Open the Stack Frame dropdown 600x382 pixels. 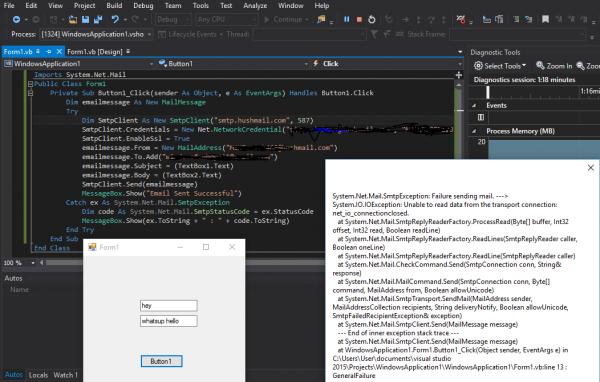[x=517, y=34]
